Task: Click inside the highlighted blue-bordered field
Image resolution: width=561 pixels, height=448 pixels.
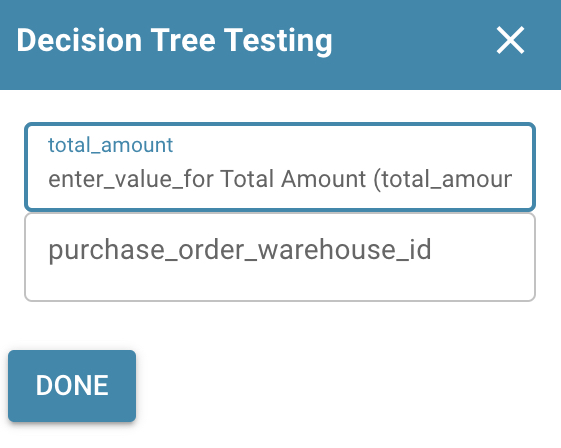Action: pyautogui.click(x=280, y=167)
